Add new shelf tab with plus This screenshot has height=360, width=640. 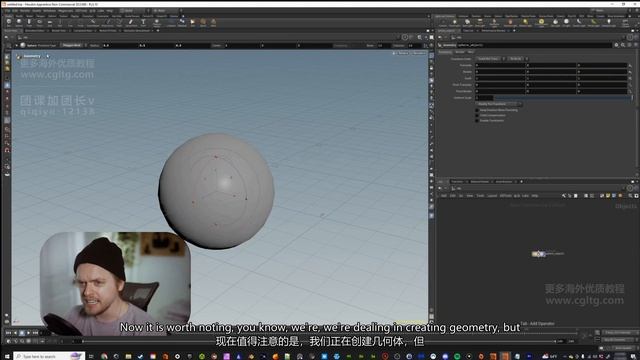point(182,16)
